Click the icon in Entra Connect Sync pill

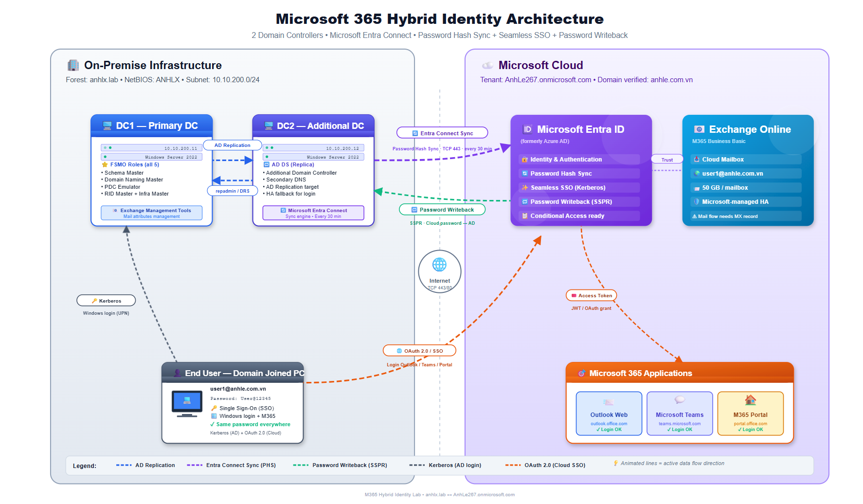coord(415,133)
